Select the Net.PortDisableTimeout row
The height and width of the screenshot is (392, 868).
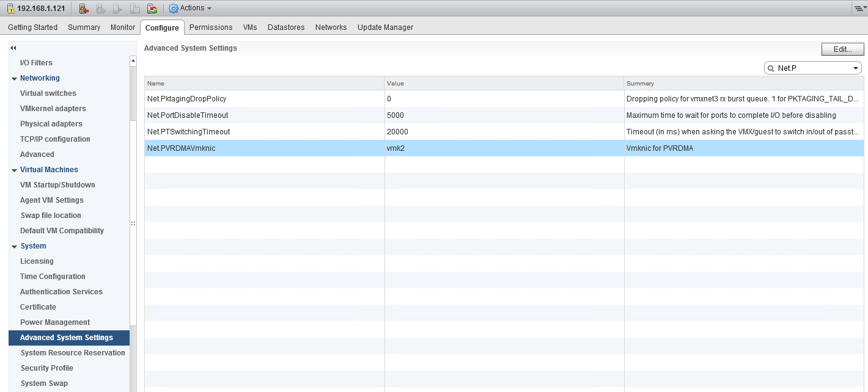pyautogui.click(x=504, y=115)
